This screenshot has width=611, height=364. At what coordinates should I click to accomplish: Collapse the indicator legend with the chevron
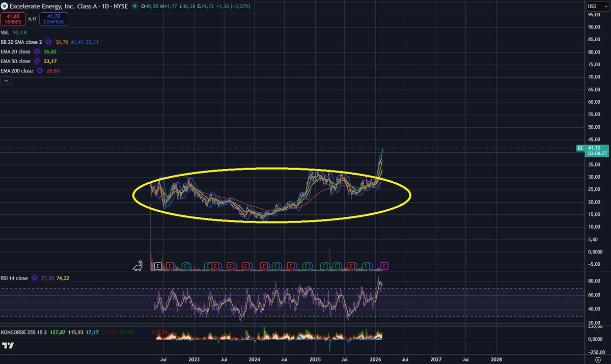[x=6, y=80]
